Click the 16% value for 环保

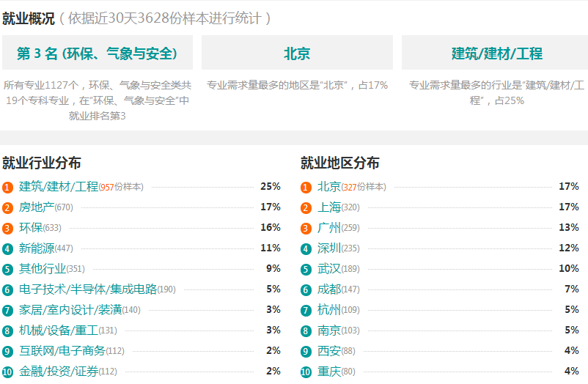[271, 228]
